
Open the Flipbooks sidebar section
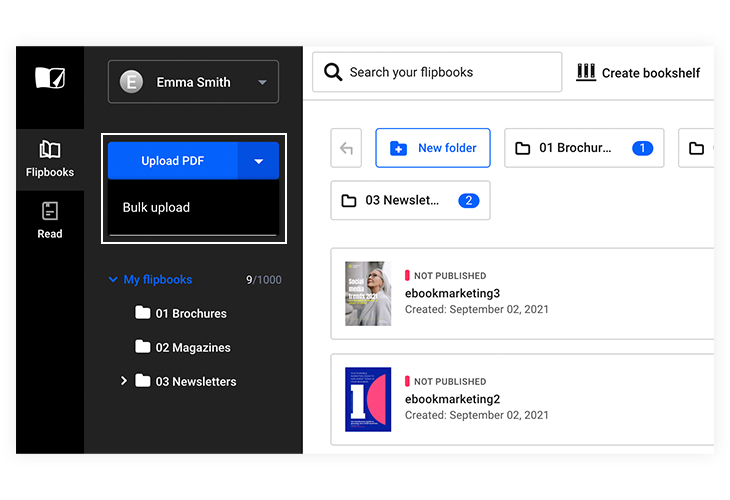point(50,159)
